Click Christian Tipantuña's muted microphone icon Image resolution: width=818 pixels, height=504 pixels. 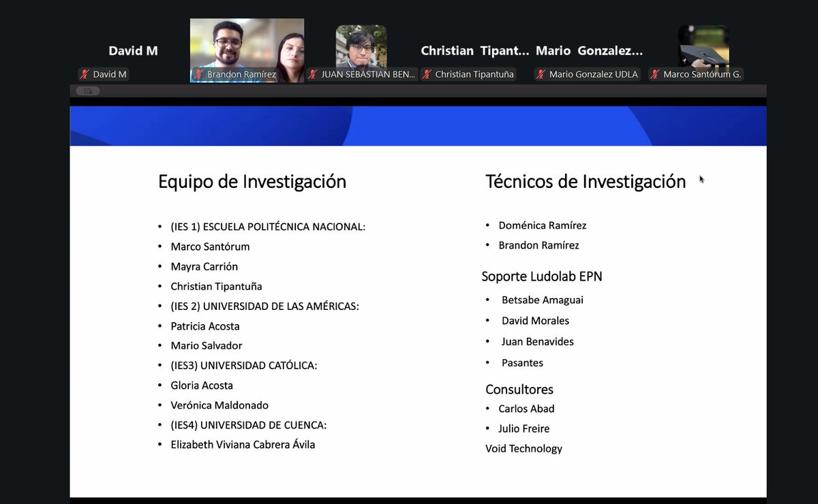click(x=427, y=74)
